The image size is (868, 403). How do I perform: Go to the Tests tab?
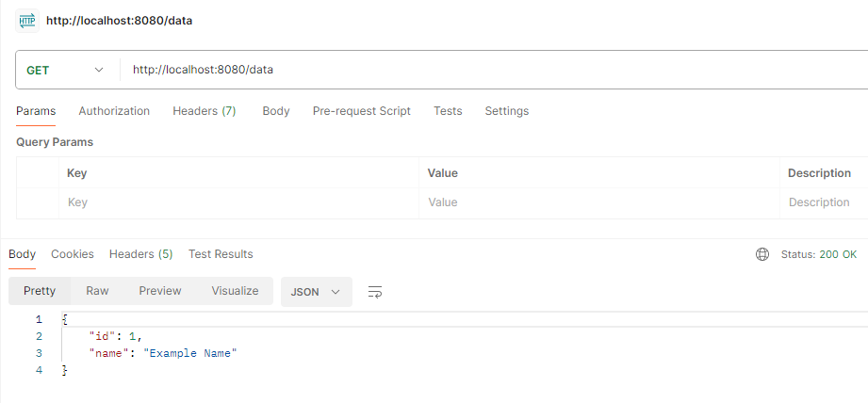448,111
